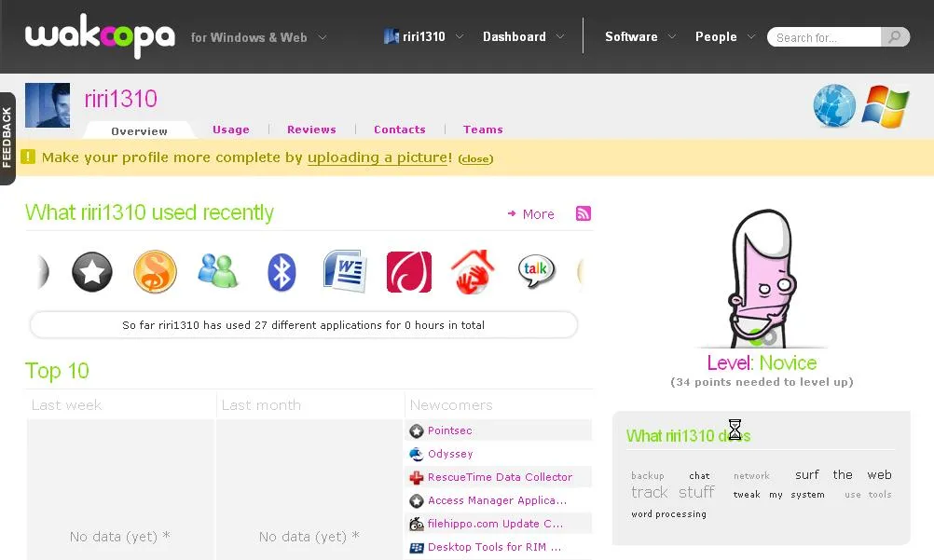This screenshot has height=560, width=934.
Task: Open the red house with hand icon
Action: [473, 272]
